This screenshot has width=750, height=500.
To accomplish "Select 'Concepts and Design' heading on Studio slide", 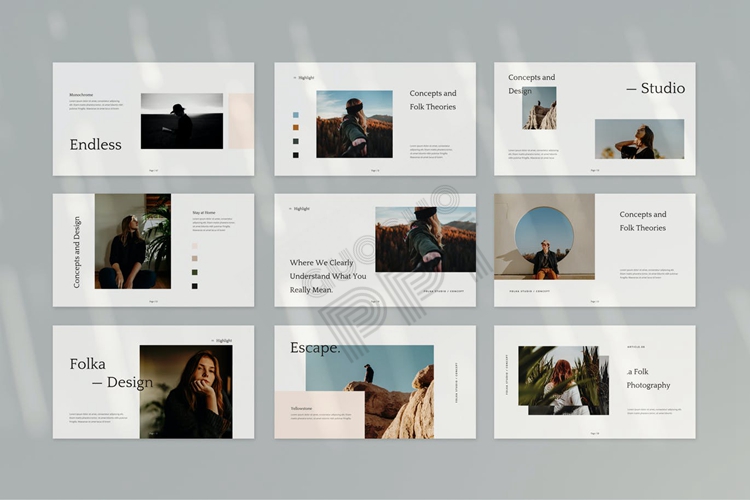I will pos(531,84).
